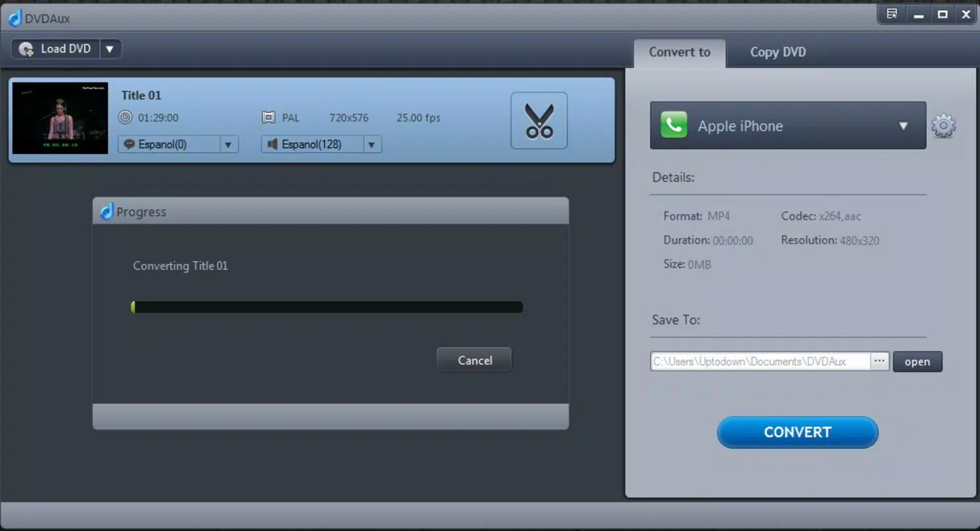Click the open folder button
The height and width of the screenshot is (531, 980).
click(917, 362)
